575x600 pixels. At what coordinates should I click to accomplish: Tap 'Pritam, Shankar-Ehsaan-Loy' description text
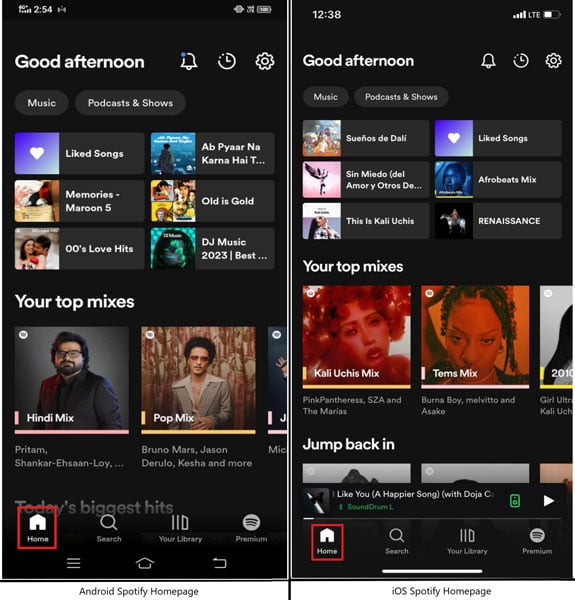[x=69, y=456]
